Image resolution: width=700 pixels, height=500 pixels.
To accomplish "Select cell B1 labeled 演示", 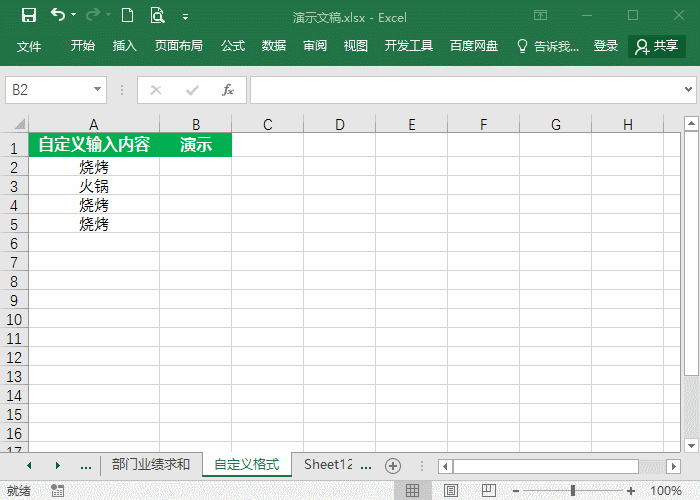I will (x=196, y=145).
